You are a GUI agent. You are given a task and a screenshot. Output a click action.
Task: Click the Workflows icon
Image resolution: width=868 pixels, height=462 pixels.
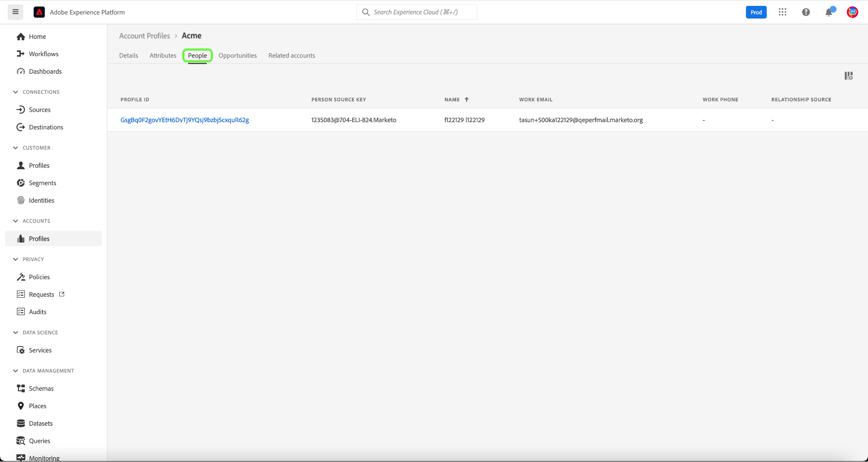coord(21,54)
